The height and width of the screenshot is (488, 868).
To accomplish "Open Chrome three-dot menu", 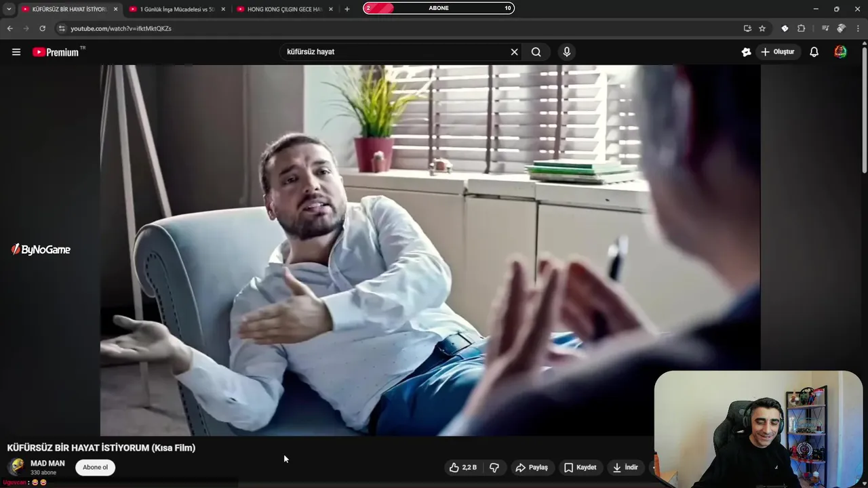I will pos(858,28).
